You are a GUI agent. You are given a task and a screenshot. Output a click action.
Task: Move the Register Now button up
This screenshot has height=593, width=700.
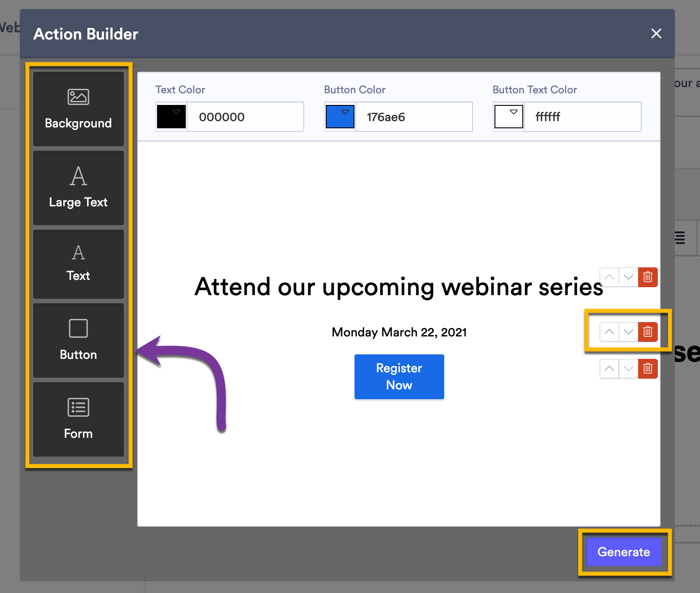point(609,369)
